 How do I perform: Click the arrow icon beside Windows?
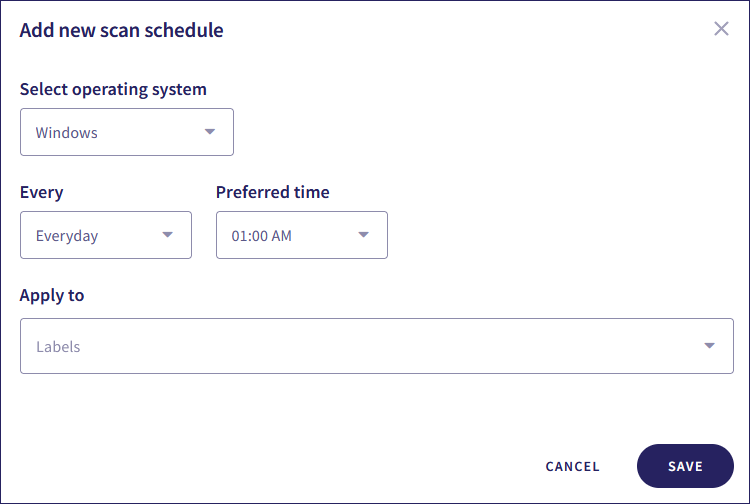[x=210, y=132]
